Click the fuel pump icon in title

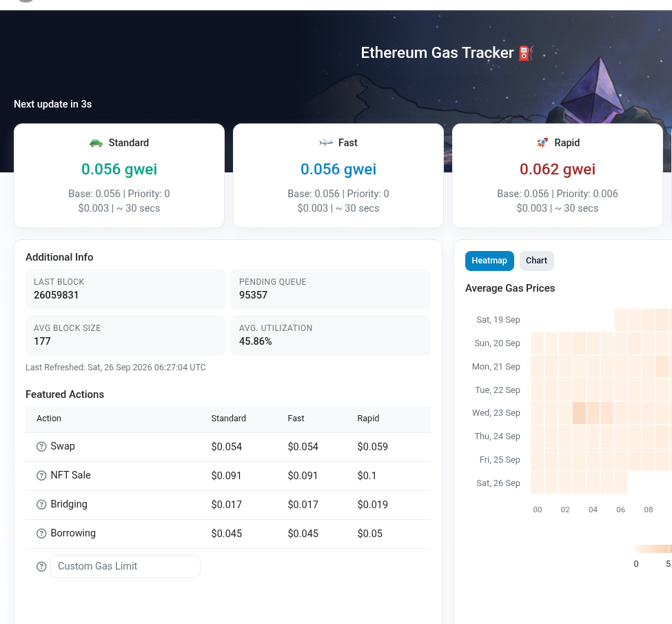526,53
